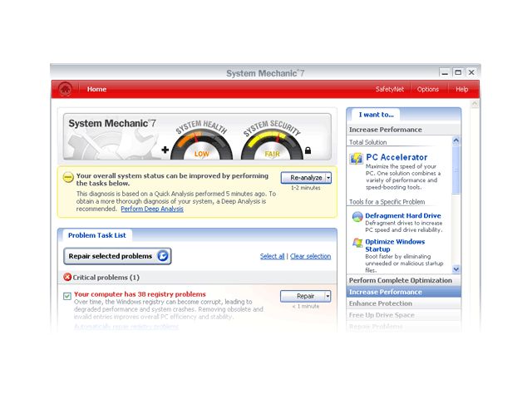This screenshot has height=399, width=532.
Task: Open SafetyNet from the red toolbar
Action: coord(390,89)
